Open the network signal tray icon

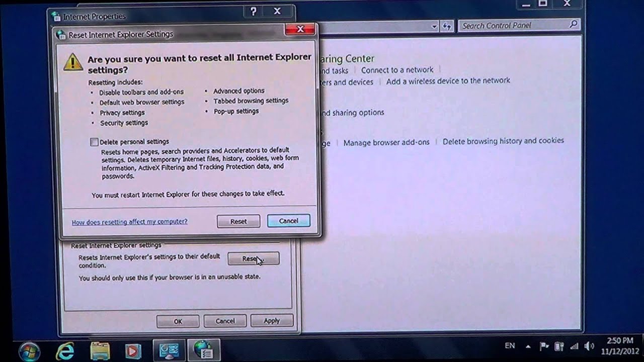[574, 346]
